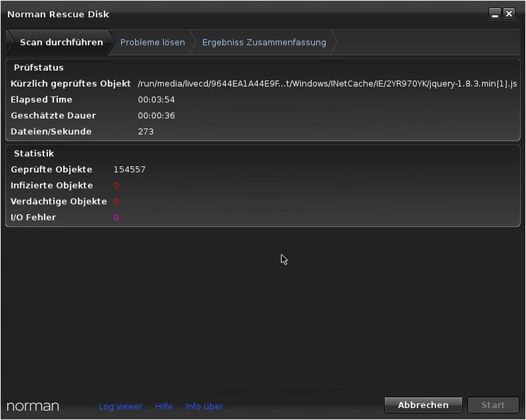Cancel the scan with Abbrechen
Viewport: 526px width, 420px height.
pos(423,406)
